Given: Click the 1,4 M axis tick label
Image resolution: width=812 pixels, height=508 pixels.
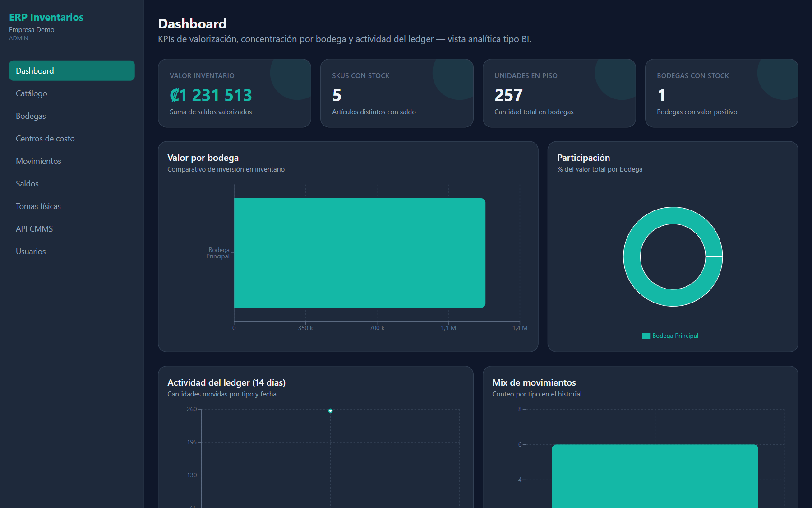Looking at the screenshot, I should (520, 328).
